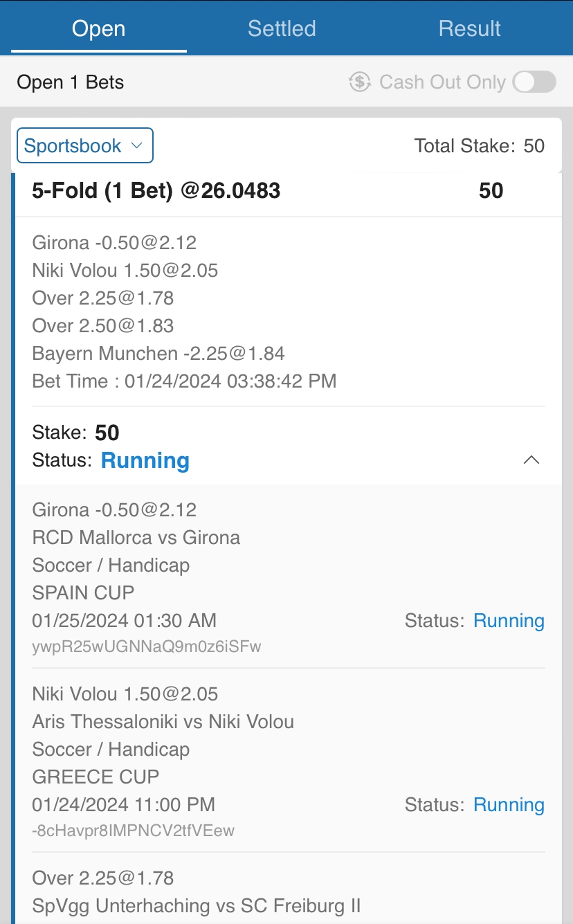Select Aris Thessaloniki vs Niki Volou match
This screenshot has height=924, width=573.
click(163, 722)
